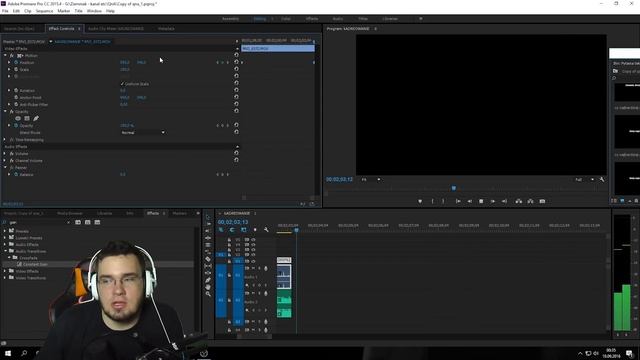The image size is (640, 360).
Task: Add a marker in the timeline header
Action: click(255, 230)
